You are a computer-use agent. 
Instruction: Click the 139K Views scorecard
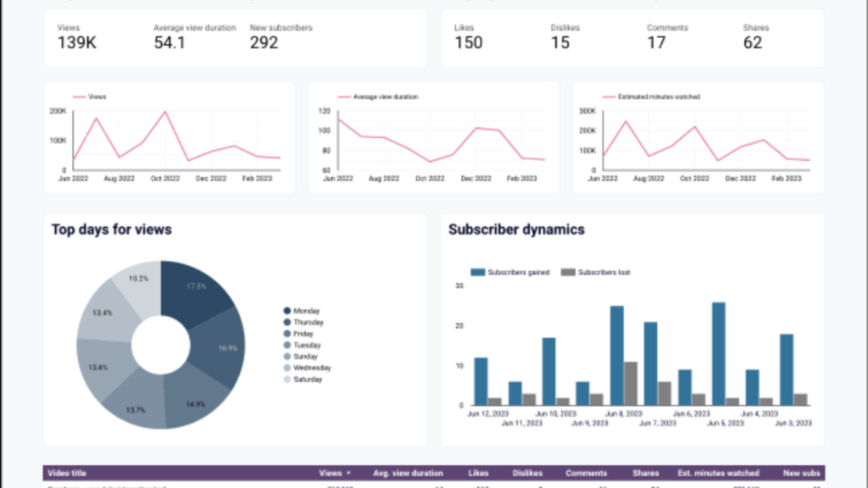(x=76, y=42)
